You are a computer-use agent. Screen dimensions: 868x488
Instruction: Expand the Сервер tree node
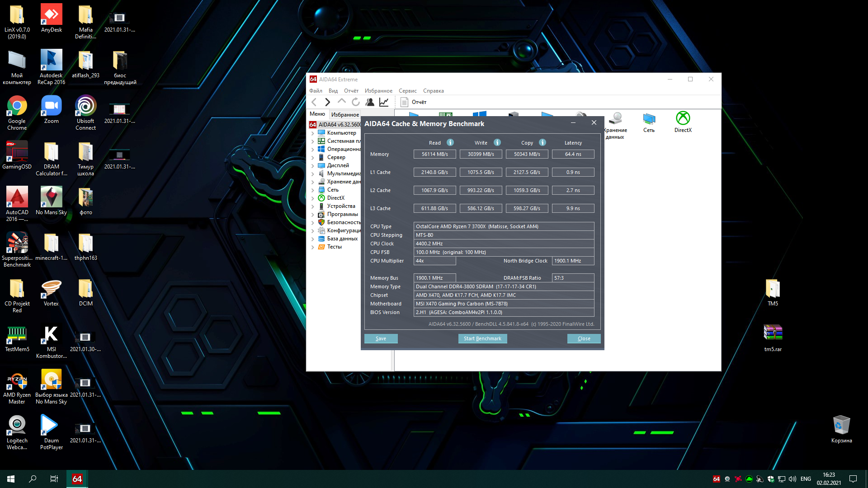[x=312, y=157]
